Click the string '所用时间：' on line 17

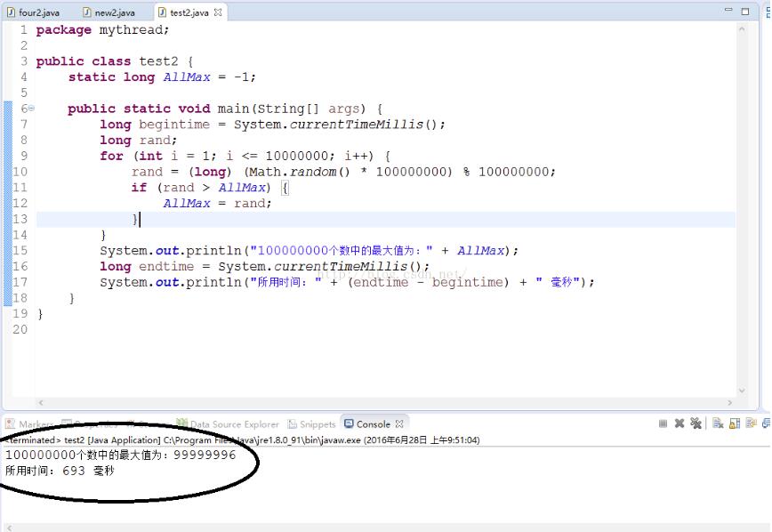pyautogui.click(x=286, y=282)
